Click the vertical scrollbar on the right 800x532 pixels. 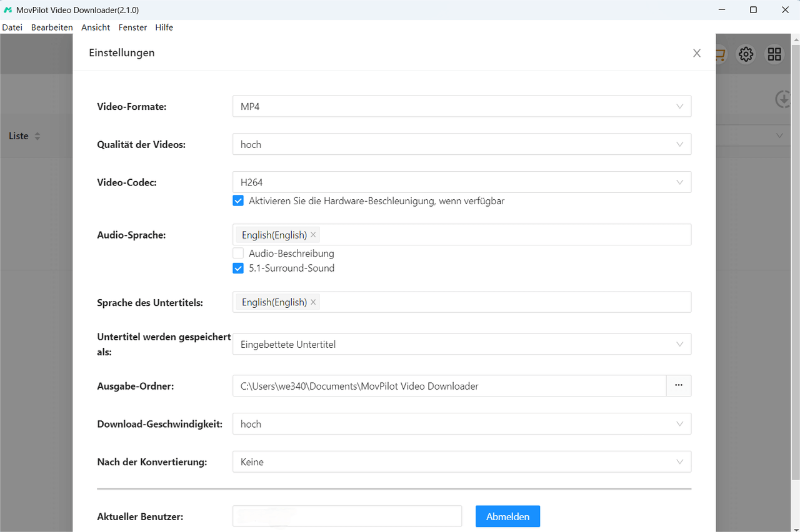tap(796, 262)
